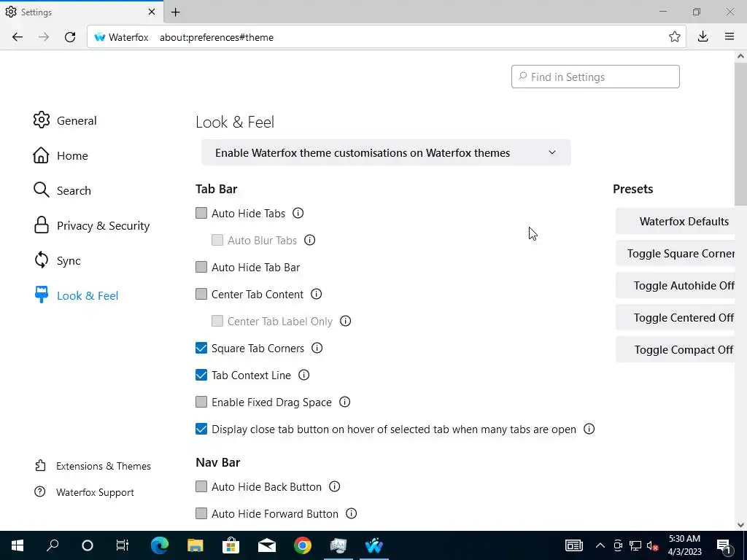Screen dimensions: 747x560
Task: Bookmark this page with star icon
Action: point(674,36)
